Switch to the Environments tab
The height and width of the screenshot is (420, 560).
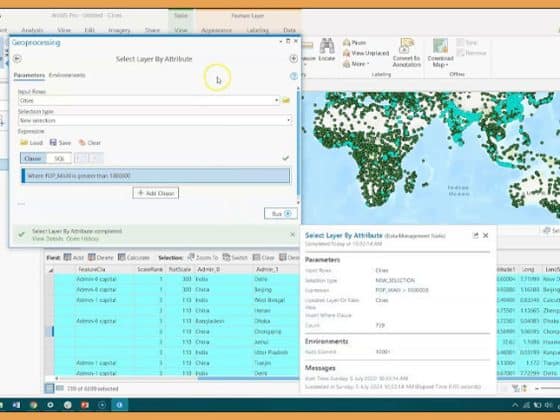(67, 75)
